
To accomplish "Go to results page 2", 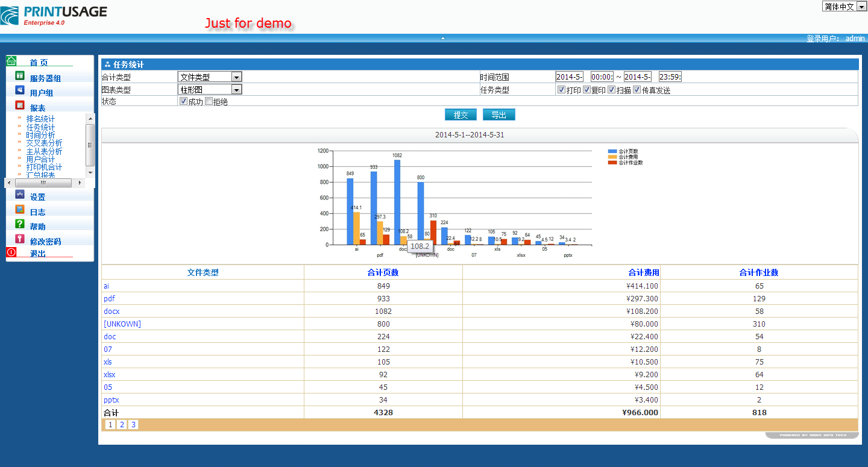I will [x=122, y=425].
